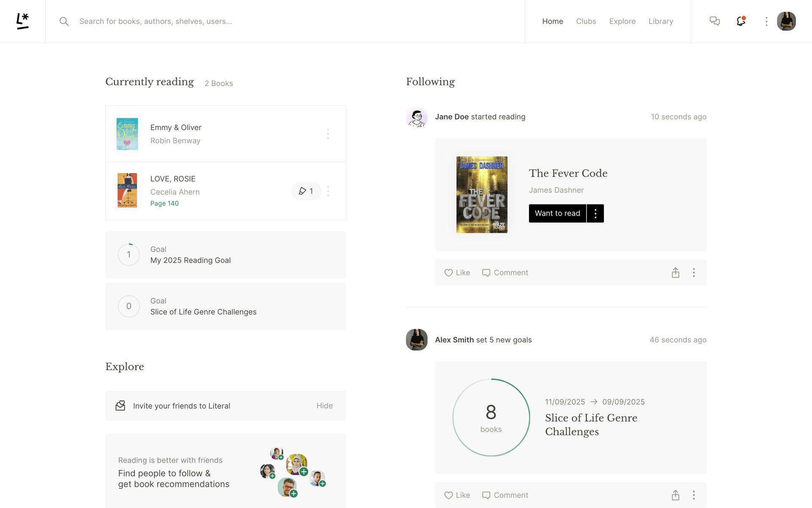
Task: Open Find people to follow card
Action: pos(225,471)
